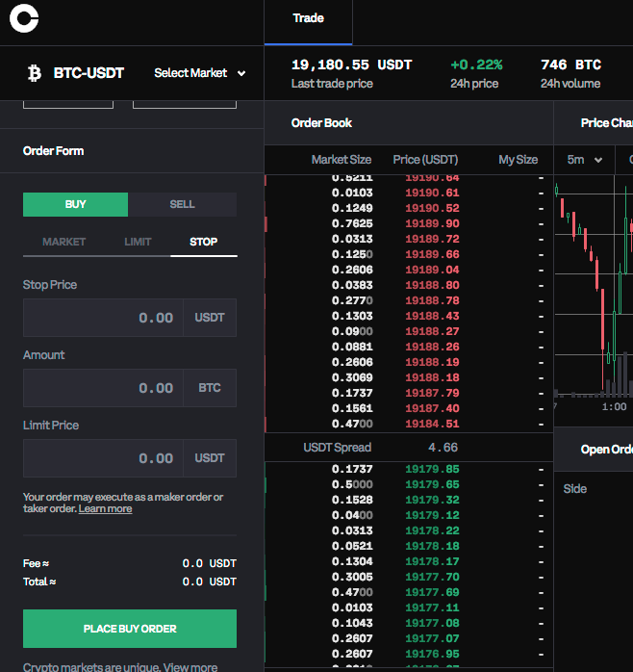Open the Select Market dropdown
The image size is (633, 672).
click(199, 73)
